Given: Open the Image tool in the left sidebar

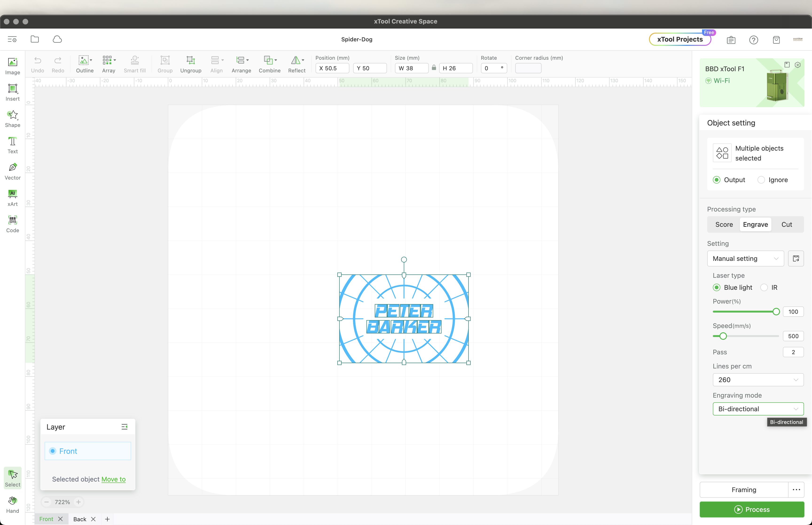Looking at the screenshot, I should (13, 66).
